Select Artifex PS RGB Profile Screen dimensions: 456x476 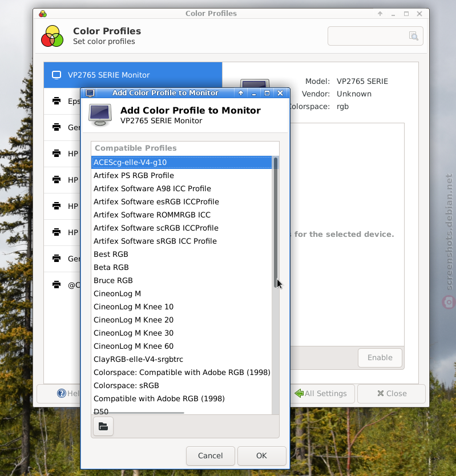[181, 175]
